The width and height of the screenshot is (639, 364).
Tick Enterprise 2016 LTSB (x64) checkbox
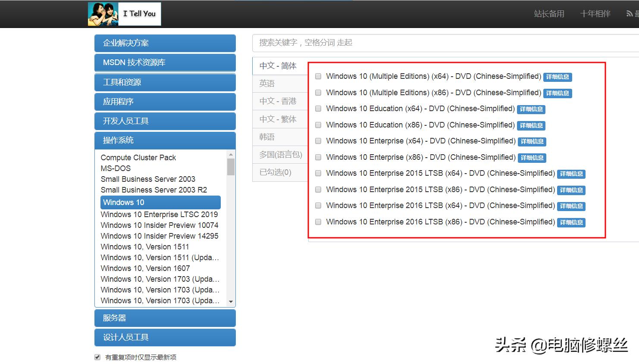(x=318, y=205)
